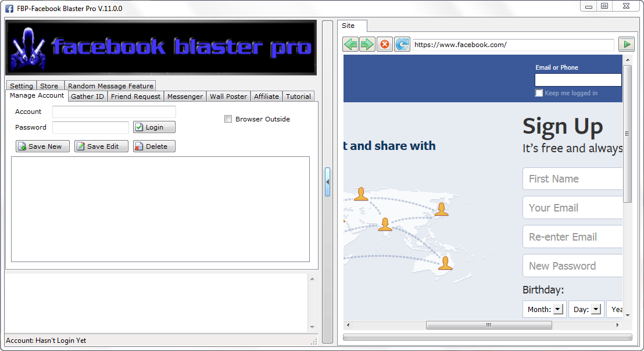Click the Login button
Viewport: 644px width, 351px height.
pyautogui.click(x=154, y=127)
